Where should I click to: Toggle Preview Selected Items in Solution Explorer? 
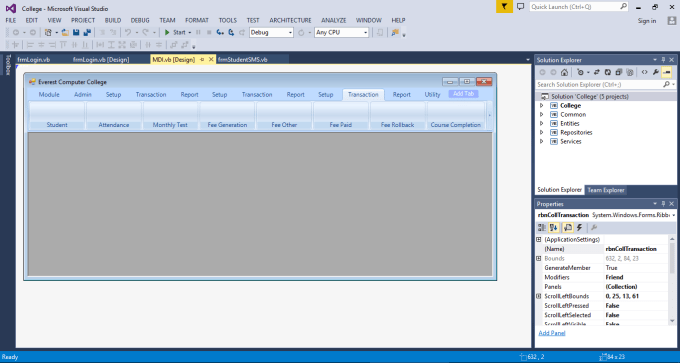pyautogui.click(x=667, y=72)
